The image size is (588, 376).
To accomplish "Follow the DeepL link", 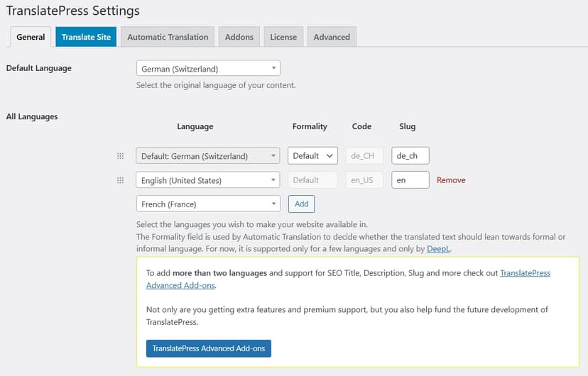I will coord(438,249).
